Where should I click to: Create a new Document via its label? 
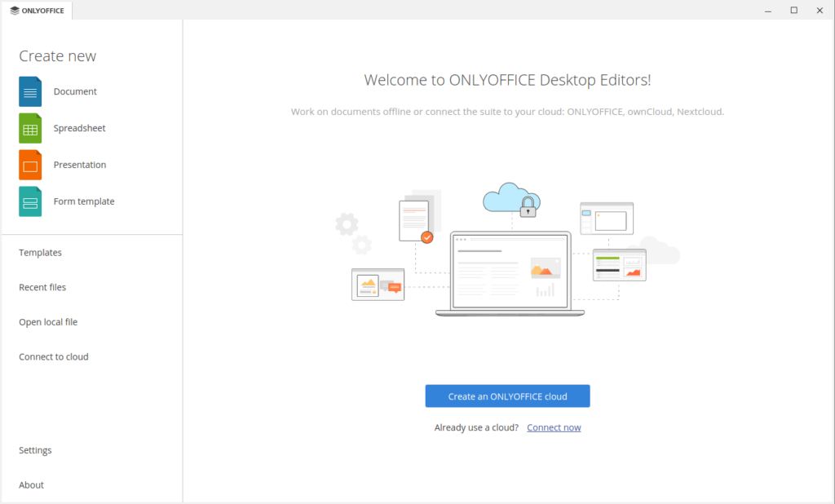click(75, 91)
